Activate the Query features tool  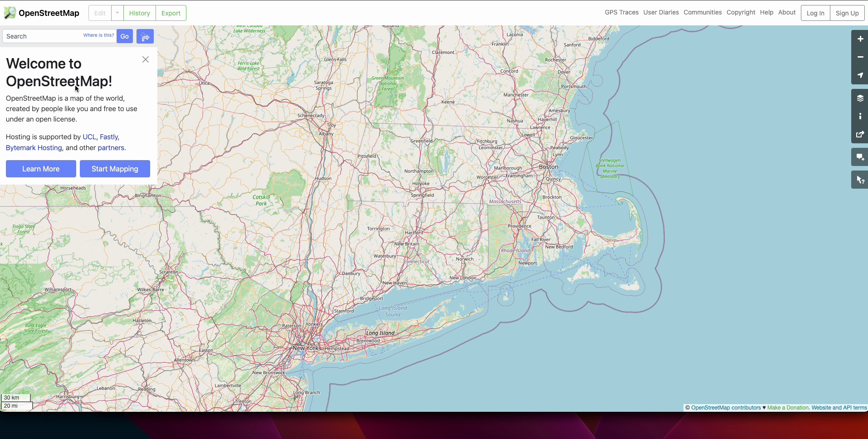coord(860,180)
